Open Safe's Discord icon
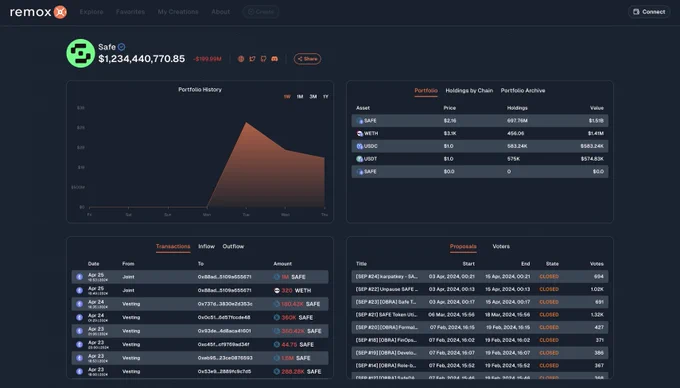The width and height of the screenshot is (680, 388). click(x=275, y=59)
